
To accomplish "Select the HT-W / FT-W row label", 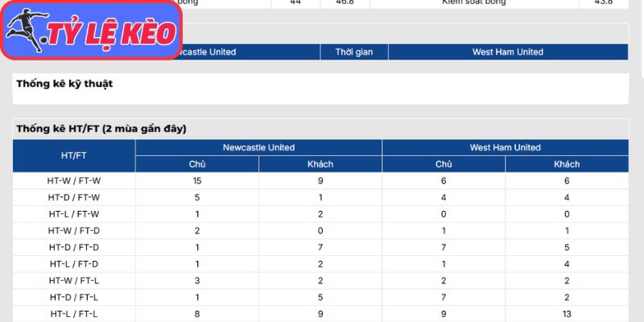I will (x=74, y=180).
